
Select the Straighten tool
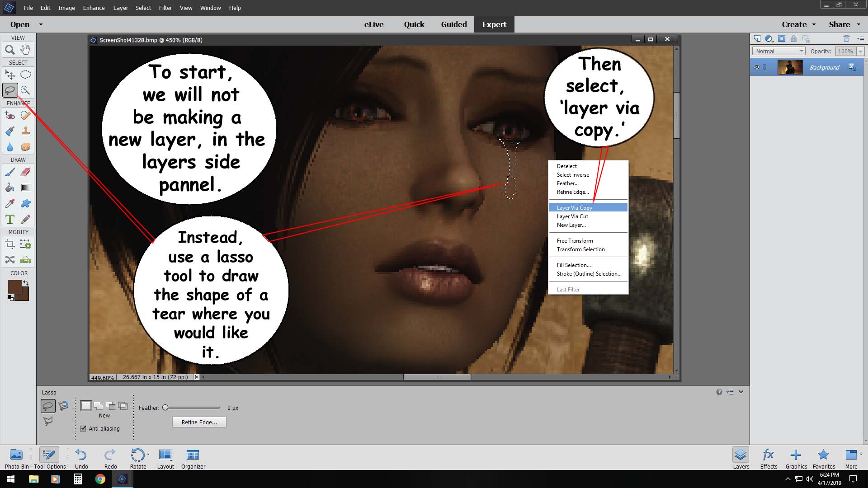[26, 260]
